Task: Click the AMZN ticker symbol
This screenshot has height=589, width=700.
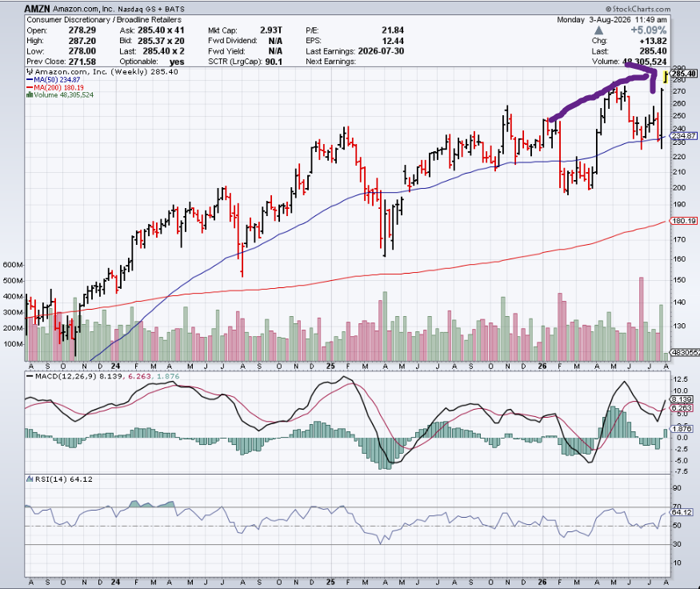Action: coord(37,9)
